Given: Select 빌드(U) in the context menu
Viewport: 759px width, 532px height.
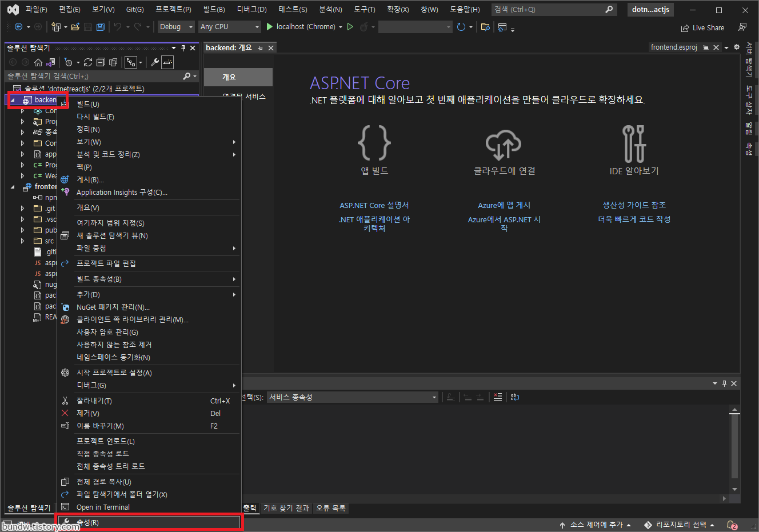Looking at the screenshot, I should [x=149, y=104].
